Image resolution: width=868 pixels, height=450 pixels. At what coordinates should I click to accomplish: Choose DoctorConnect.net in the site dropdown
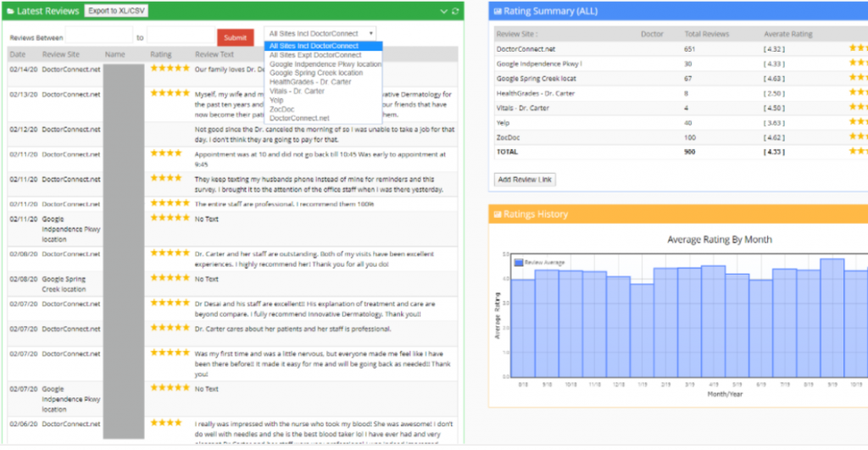pyautogui.click(x=323, y=118)
